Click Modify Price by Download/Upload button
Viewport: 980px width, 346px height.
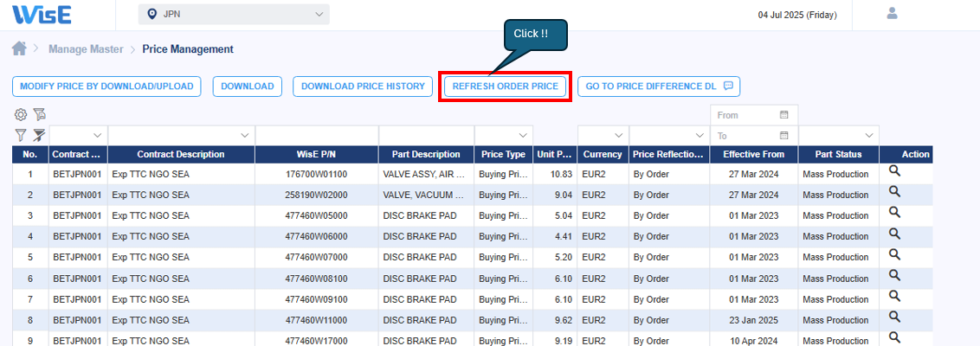pos(106,86)
